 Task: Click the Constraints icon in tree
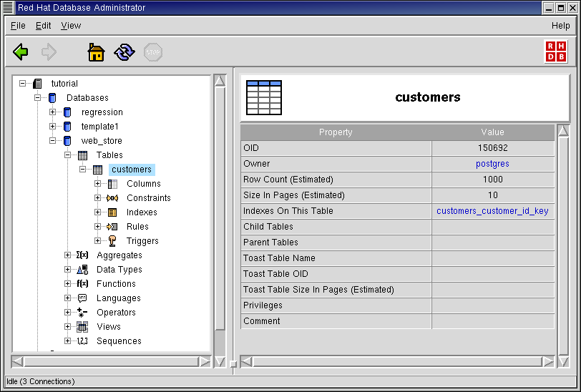tap(112, 198)
